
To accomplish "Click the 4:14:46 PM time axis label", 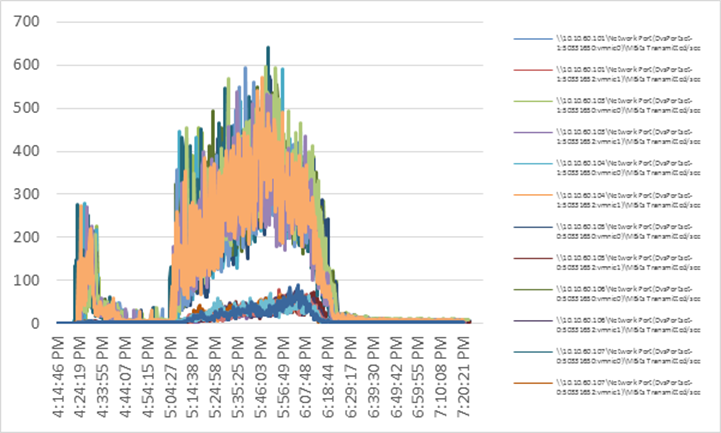I will 58,377.
